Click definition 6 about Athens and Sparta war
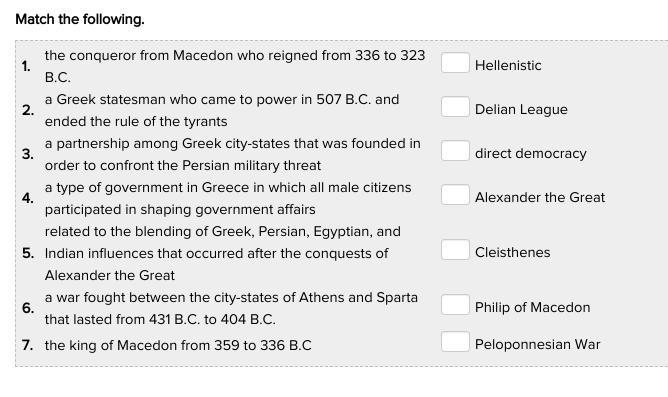The image size is (668, 397). point(231,308)
